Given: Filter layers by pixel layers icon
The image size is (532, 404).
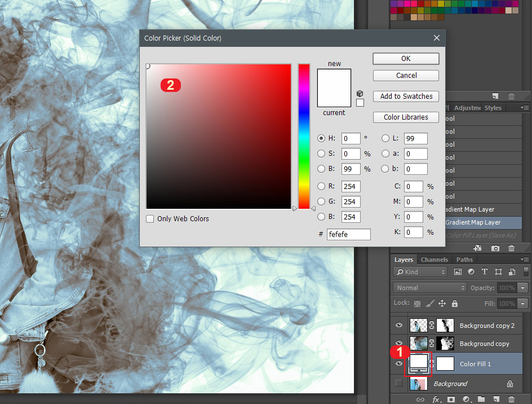Looking at the screenshot, I should [458, 271].
